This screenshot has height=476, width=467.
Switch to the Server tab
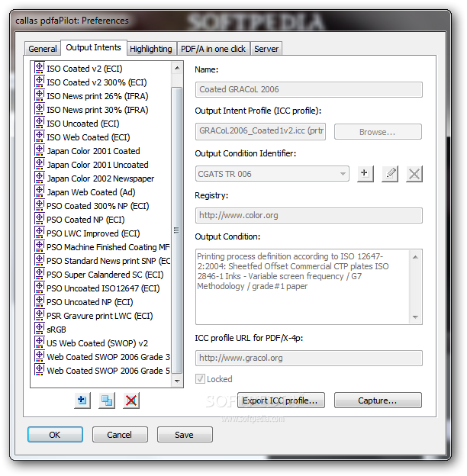point(266,49)
